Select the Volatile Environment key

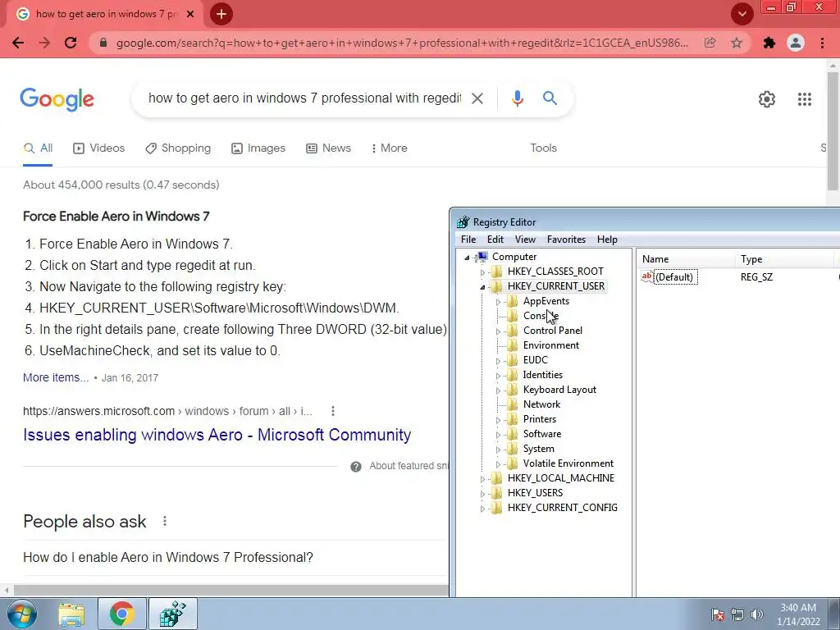point(568,463)
